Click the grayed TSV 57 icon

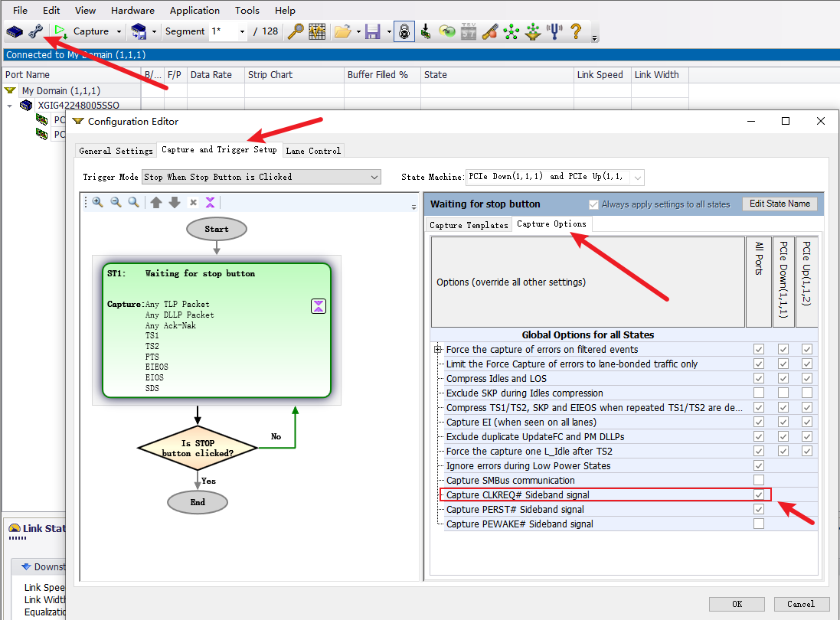tap(468, 31)
